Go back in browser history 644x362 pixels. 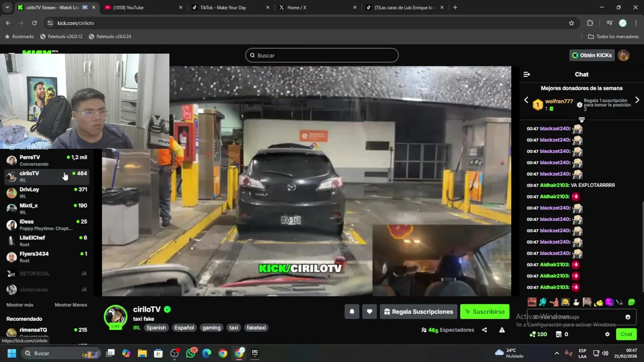8,23
